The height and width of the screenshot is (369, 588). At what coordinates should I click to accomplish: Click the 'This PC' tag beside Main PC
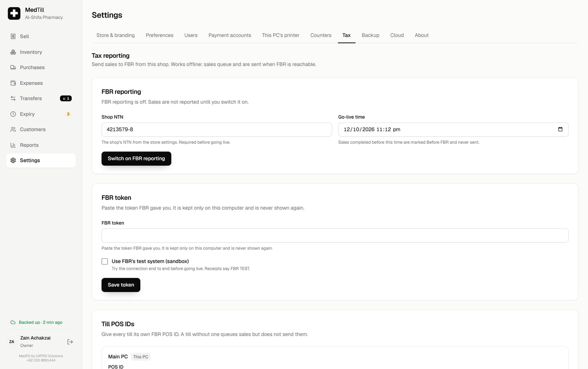[141, 357]
